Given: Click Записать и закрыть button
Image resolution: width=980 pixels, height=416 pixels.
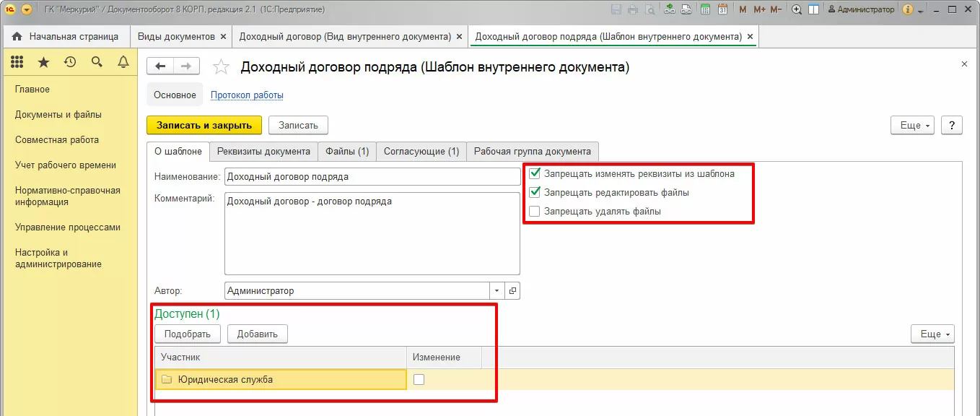Looking at the screenshot, I should 204,125.
